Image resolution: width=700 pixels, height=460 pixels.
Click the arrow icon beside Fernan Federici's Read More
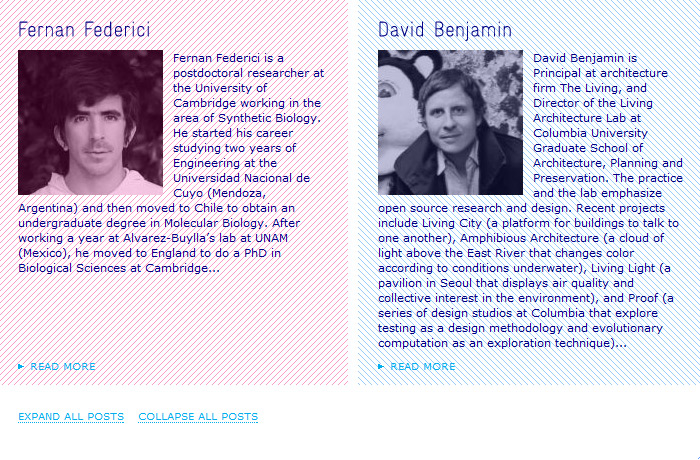tap(21, 367)
